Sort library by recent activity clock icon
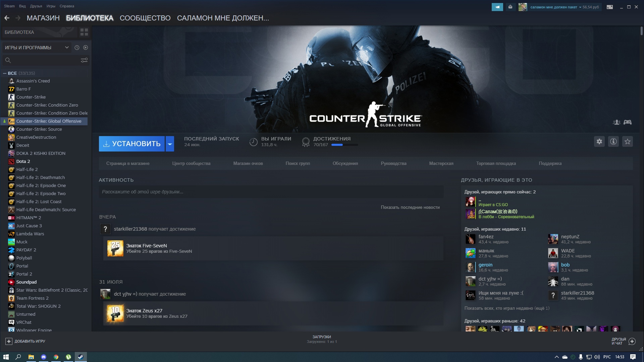644x362 pixels. pyautogui.click(x=77, y=48)
